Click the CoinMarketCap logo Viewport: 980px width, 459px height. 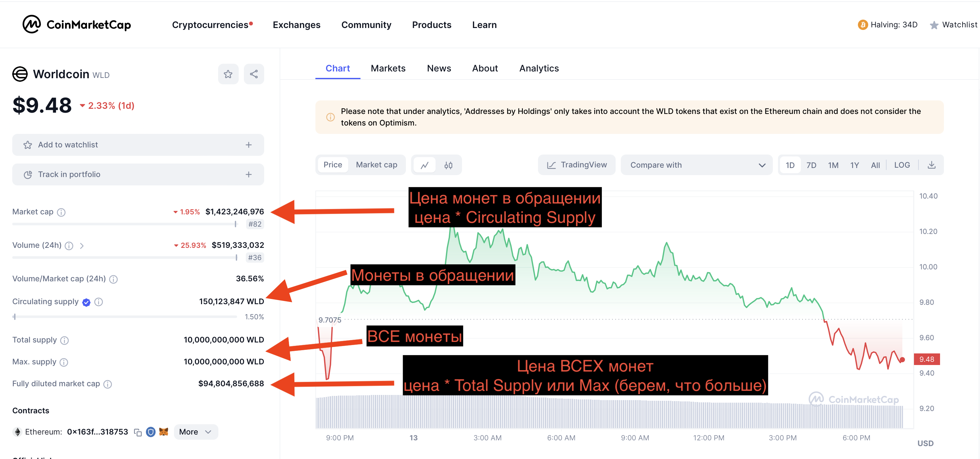76,24
